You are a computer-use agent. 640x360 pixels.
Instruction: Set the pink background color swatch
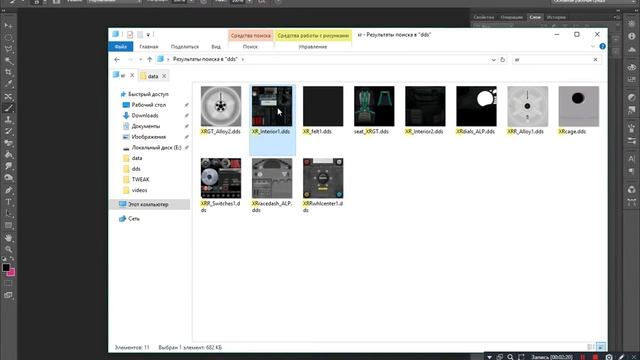tap(12, 273)
